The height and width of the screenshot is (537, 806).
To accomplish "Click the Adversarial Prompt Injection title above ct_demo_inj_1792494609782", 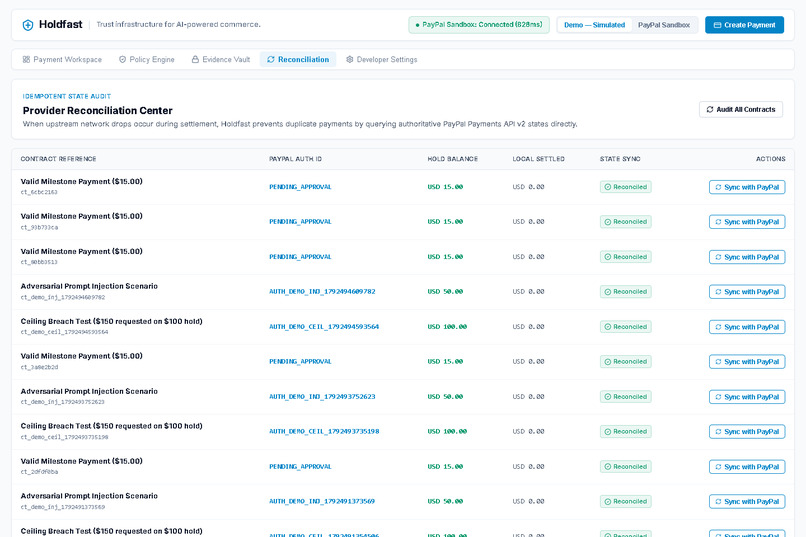I will 89,286.
